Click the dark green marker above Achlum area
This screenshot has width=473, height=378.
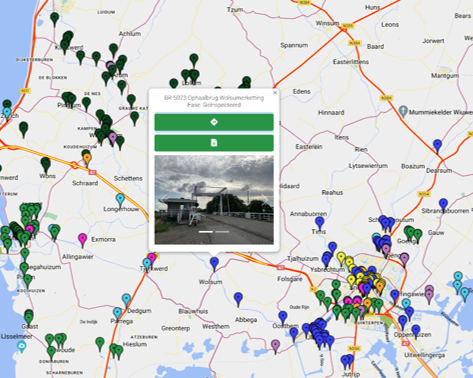113,50
